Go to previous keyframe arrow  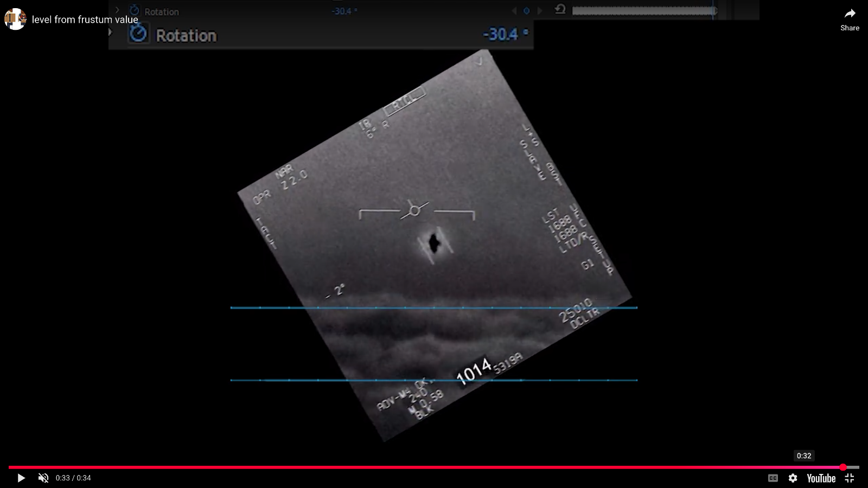pyautogui.click(x=514, y=10)
